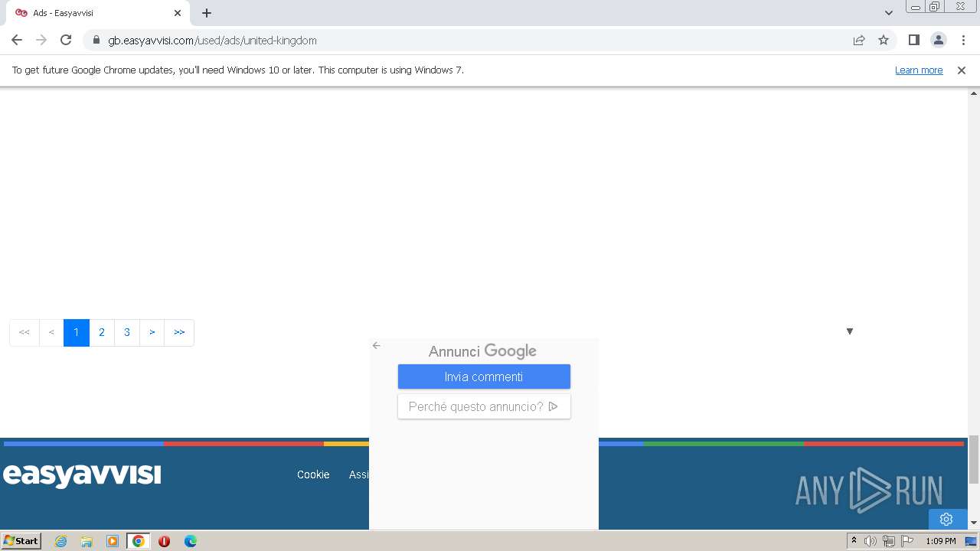Open the Learn more link
The width and height of the screenshot is (980, 551).
pos(919,70)
